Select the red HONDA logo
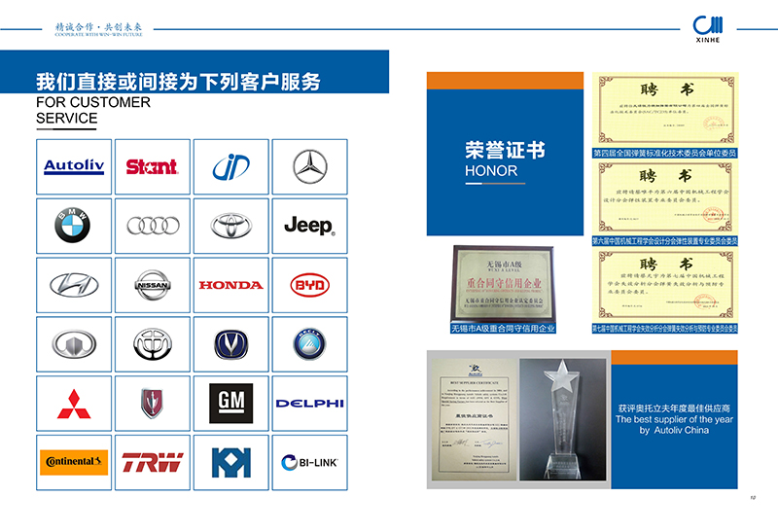Viewport: 778px width, 532px height. click(x=230, y=285)
